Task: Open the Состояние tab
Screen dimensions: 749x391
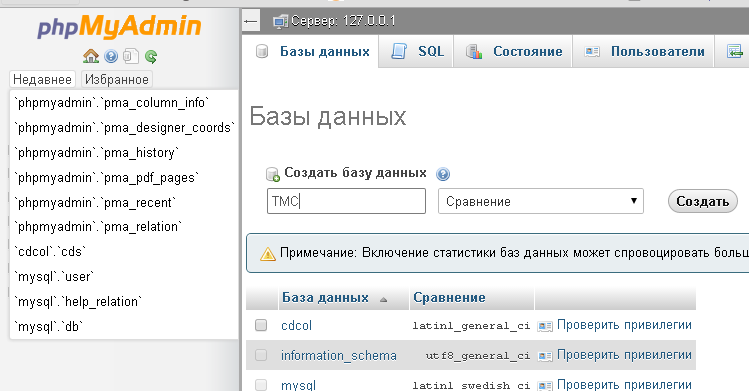Action: coord(513,51)
